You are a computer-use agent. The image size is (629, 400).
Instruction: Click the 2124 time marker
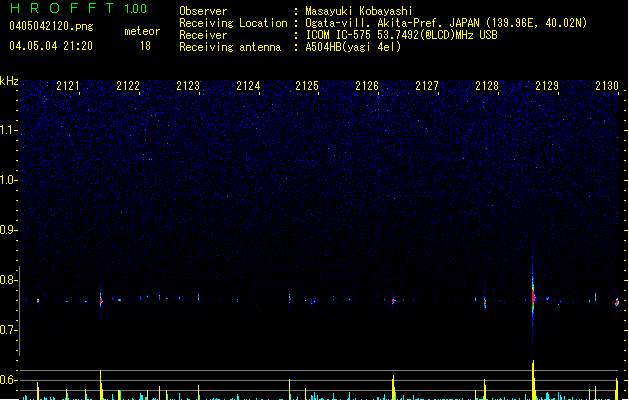pos(248,86)
